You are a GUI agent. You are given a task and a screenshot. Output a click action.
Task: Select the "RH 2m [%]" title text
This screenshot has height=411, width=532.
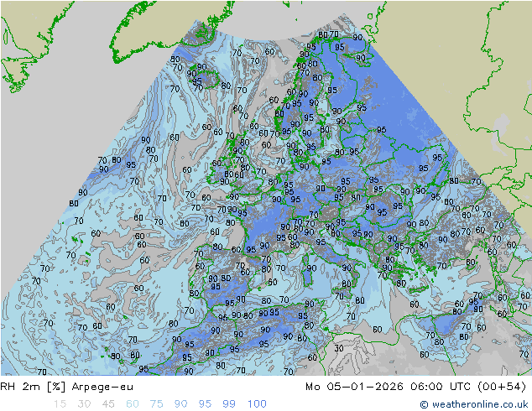(33, 387)
